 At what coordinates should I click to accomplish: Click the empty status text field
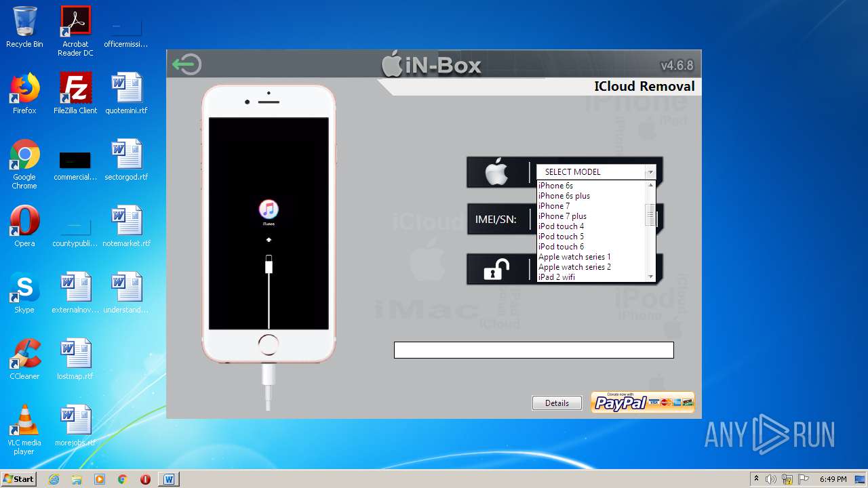tap(534, 350)
